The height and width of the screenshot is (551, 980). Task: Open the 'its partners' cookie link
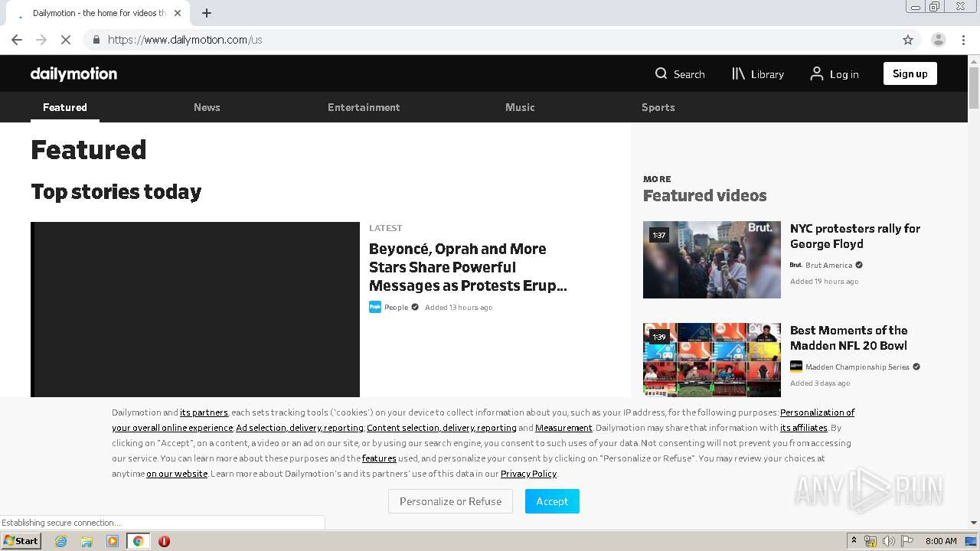[204, 412]
